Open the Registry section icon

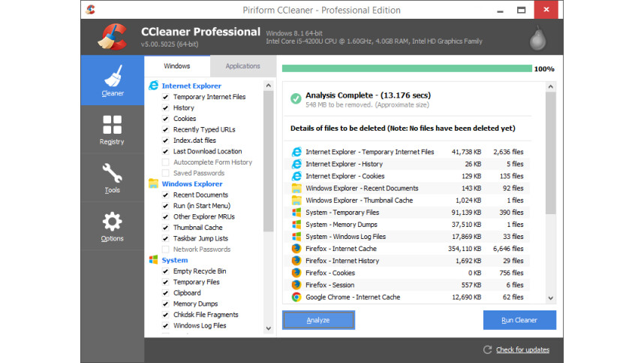(x=112, y=125)
